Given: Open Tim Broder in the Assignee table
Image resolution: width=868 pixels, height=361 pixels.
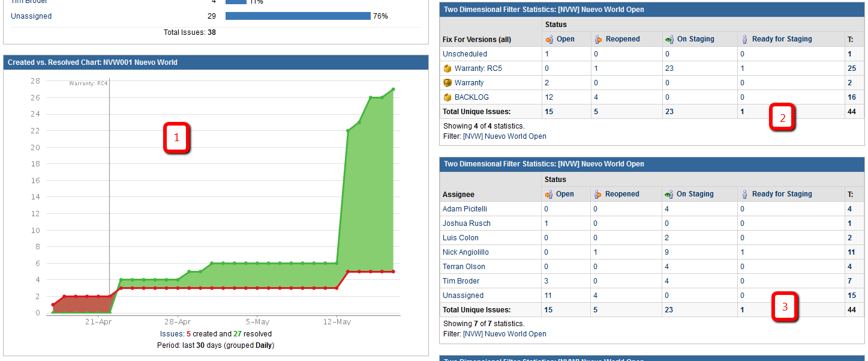Looking at the screenshot, I should 461,281.
